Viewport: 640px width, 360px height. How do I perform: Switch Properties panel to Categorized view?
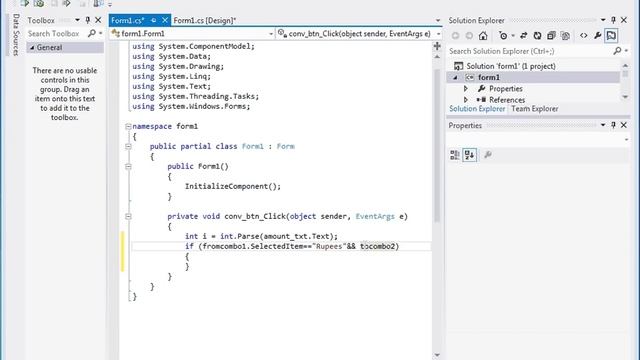tap(455, 155)
